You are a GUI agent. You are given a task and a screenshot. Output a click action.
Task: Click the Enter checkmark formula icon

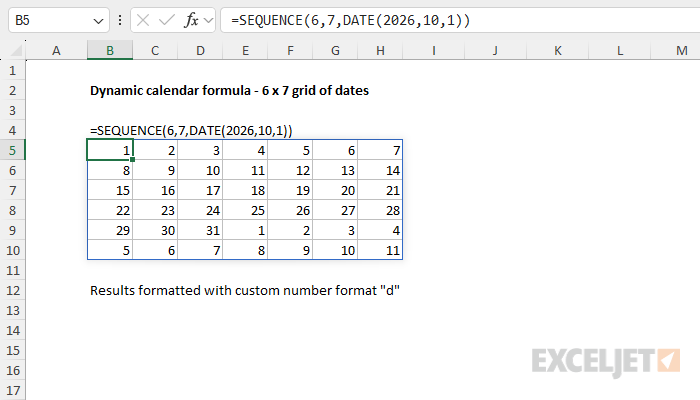pos(167,20)
